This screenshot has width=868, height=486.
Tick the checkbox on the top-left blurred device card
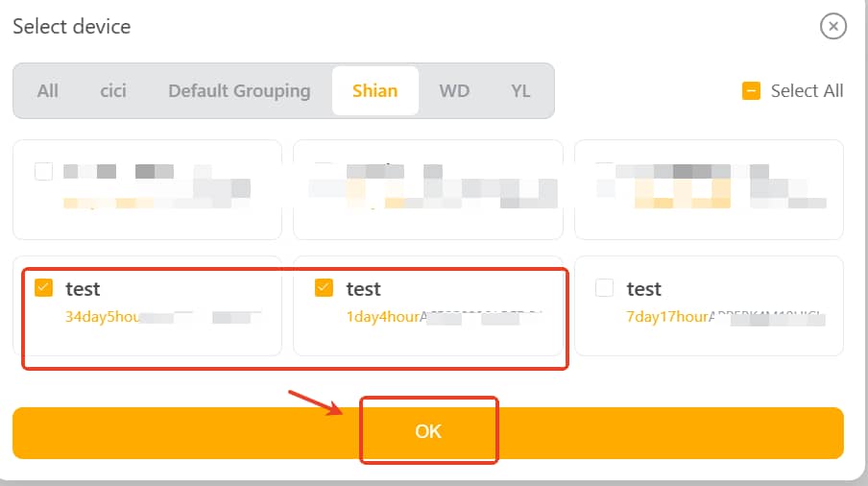click(43, 172)
